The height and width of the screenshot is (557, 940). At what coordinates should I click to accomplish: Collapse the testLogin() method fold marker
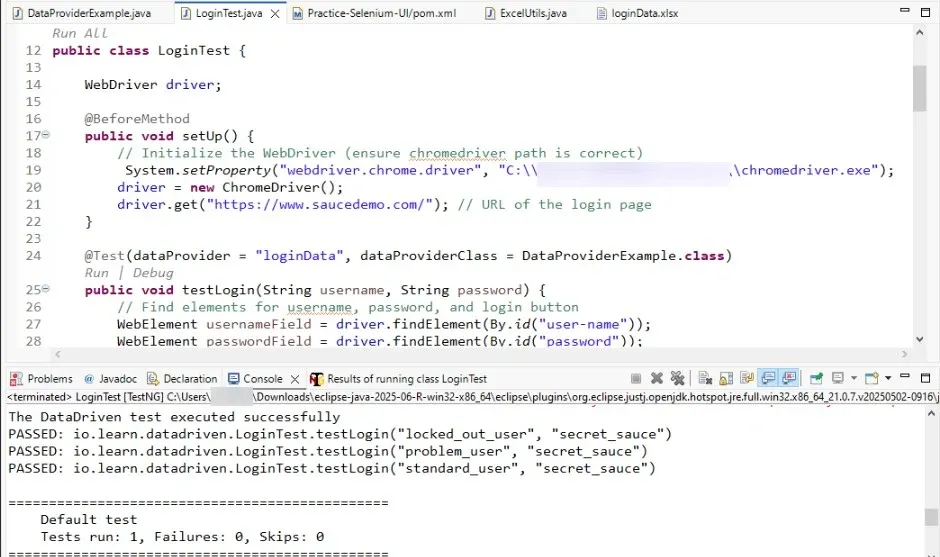pos(46,289)
